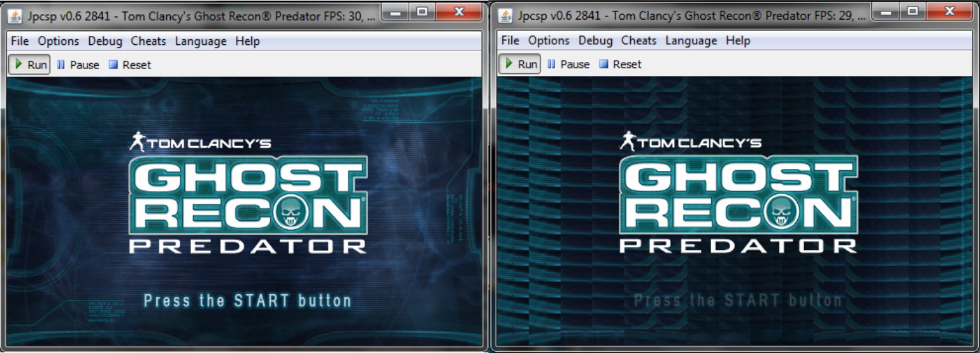Click right window title text showing FPS: 29
This screenshot has width=980, height=353.
(x=690, y=15)
